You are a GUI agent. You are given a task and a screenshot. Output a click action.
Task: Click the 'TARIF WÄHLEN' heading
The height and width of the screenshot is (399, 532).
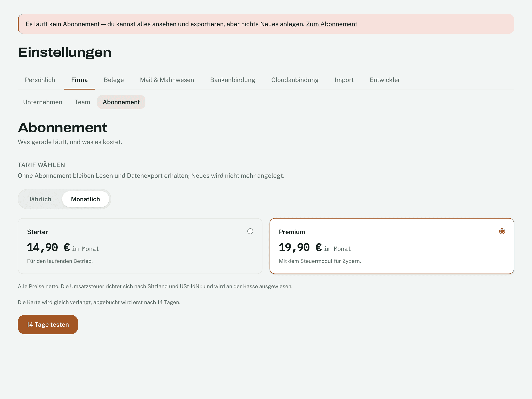pos(41,165)
